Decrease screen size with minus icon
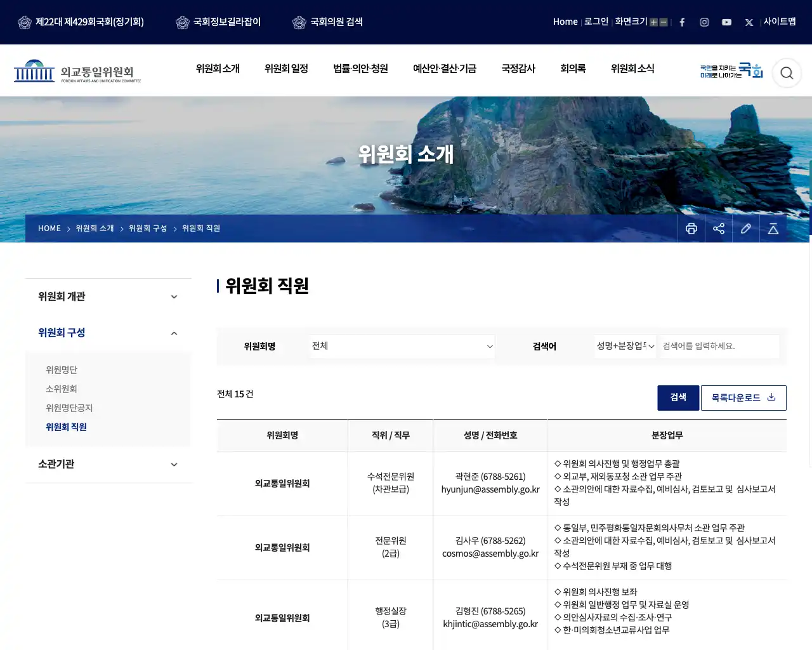 (x=664, y=22)
